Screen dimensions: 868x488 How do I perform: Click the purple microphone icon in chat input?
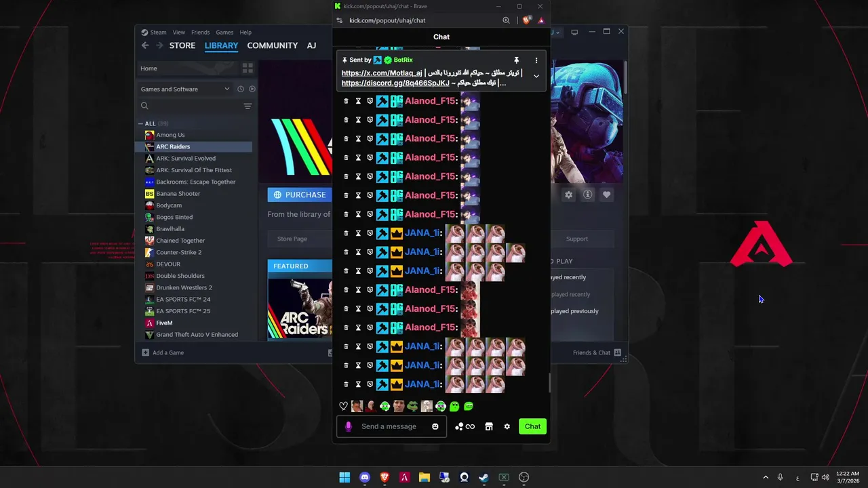point(349,426)
